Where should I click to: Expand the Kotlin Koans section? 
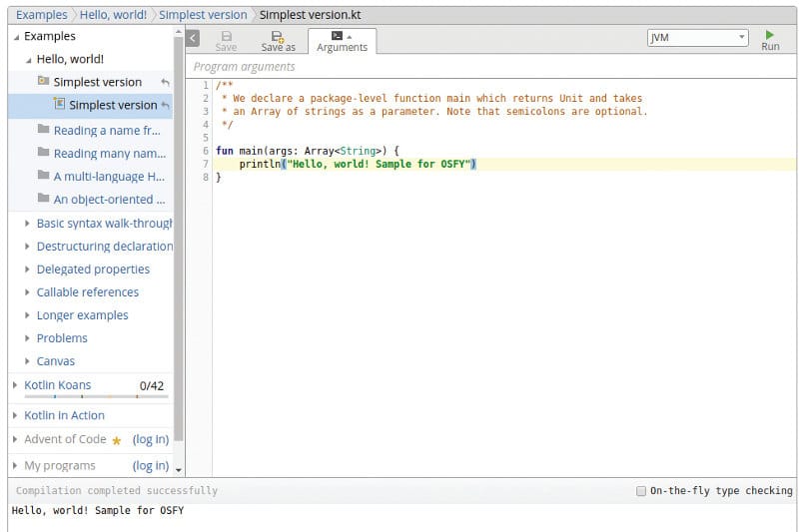point(15,385)
